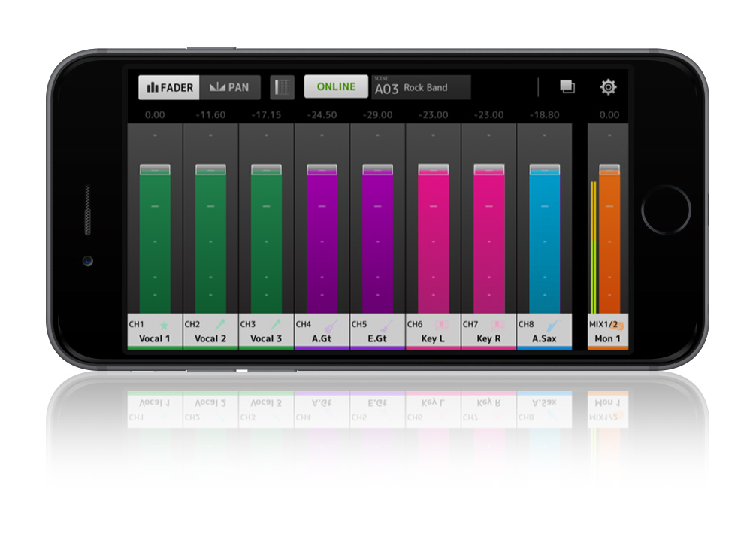Tap the meter bridge view icon
This screenshot has height=534, width=756.
(282, 87)
